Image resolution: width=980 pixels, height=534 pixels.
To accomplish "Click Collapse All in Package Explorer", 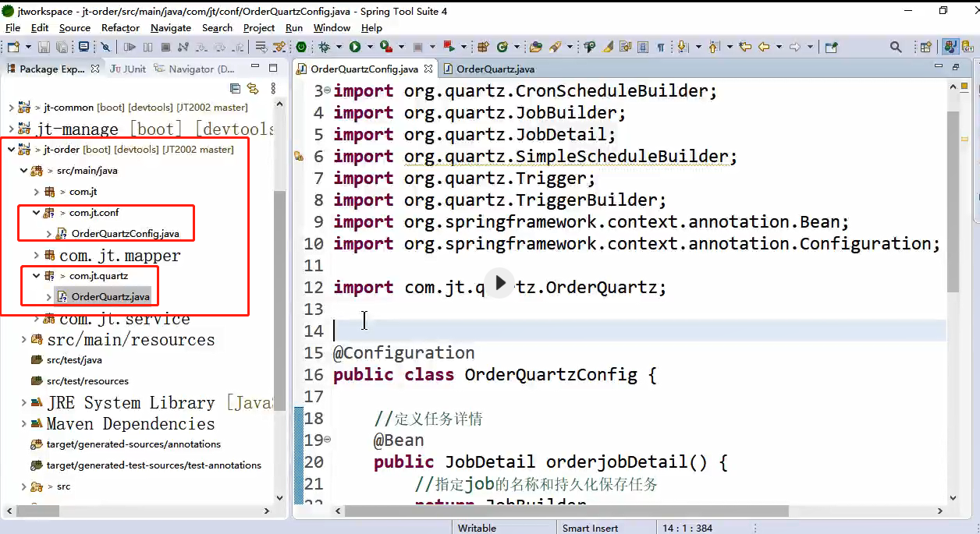I will click(x=235, y=89).
